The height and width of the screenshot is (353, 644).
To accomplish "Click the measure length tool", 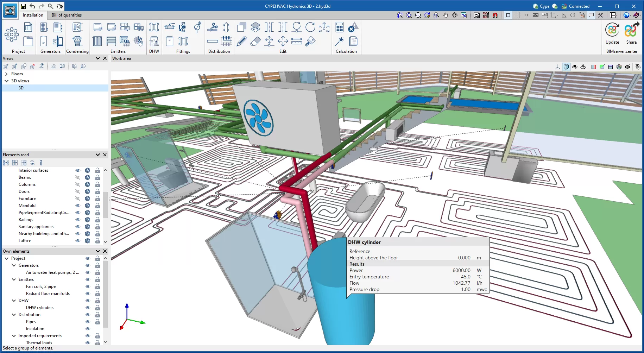I will pos(297,41).
